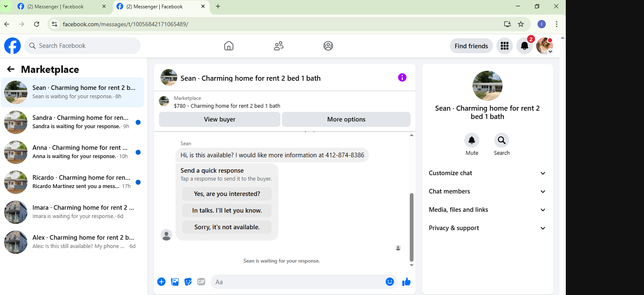Open the Chrome three-dot menu
Screen dimensions: 644x295
tap(557, 24)
